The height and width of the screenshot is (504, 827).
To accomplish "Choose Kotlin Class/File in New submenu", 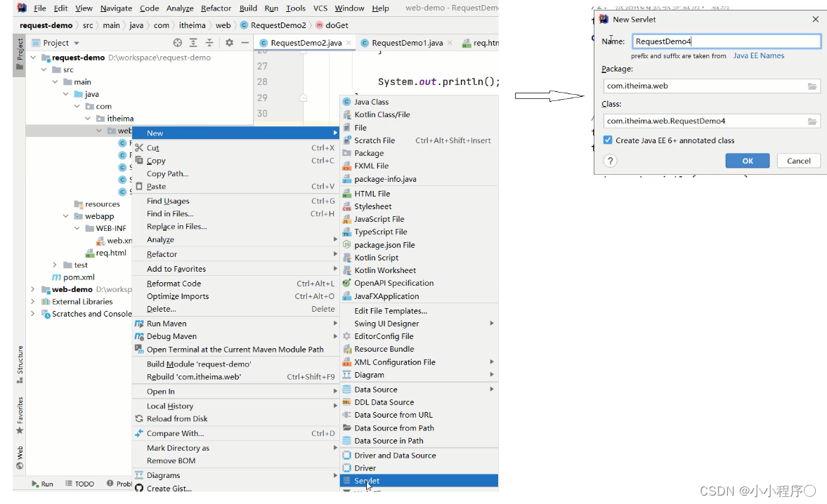I will point(419,114).
